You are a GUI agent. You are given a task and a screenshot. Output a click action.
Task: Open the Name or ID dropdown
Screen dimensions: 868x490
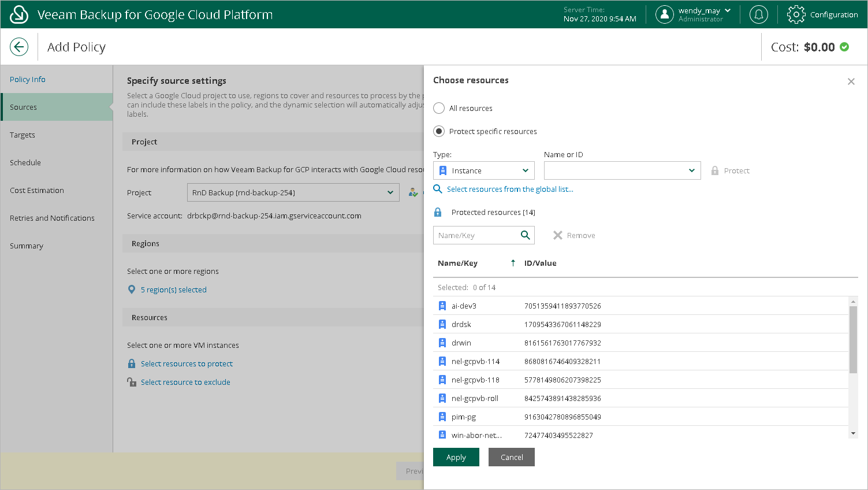[x=623, y=170]
